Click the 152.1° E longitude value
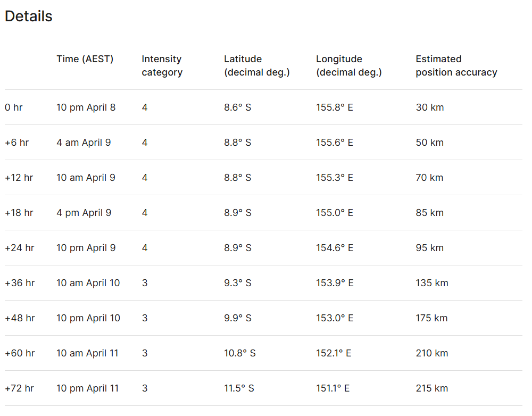532x416 pixels. pyautogui.click(x=334, y=353)
